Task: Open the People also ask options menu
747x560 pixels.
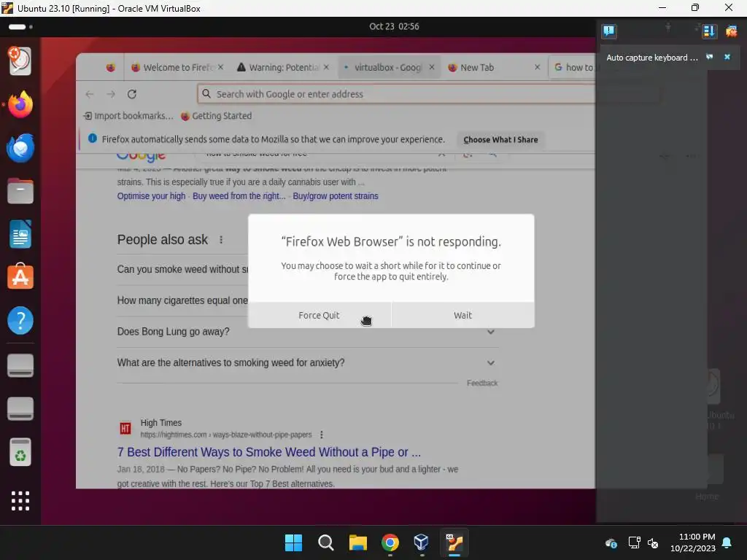Action: tap(221, 240)
